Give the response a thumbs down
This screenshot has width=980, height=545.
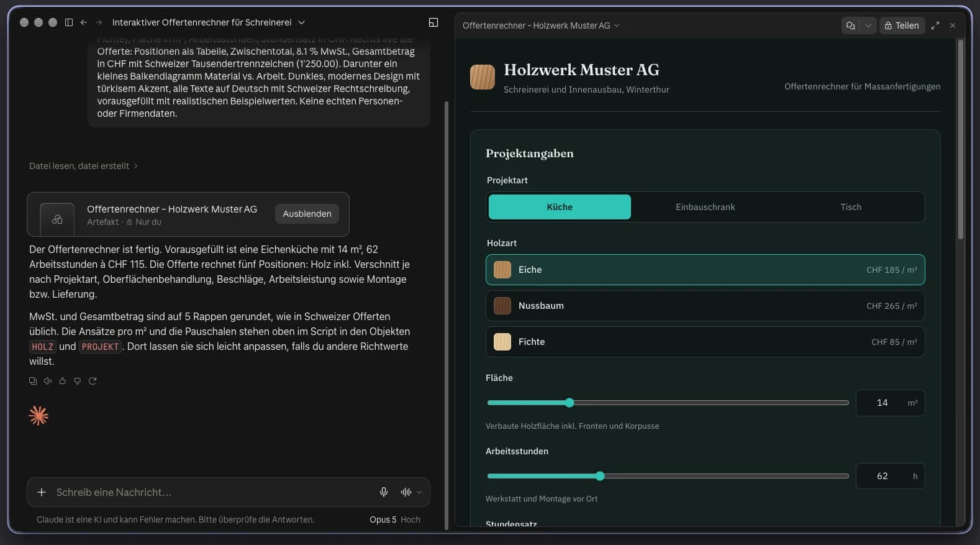(x=78, y=381)
